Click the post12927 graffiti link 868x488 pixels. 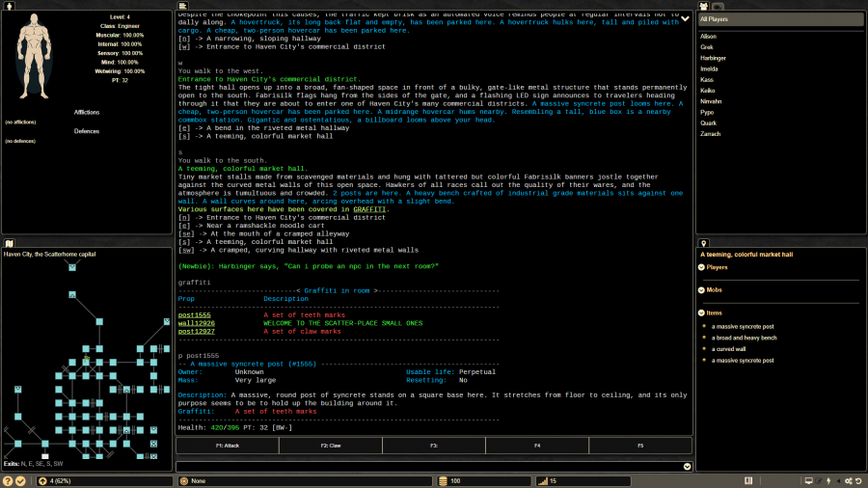coord(197,332)
